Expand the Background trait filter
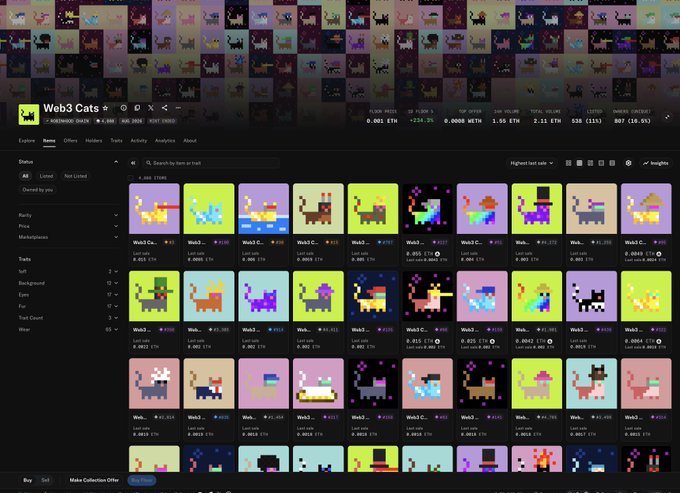This screenshot has width=680, height=493. coord(68,283)
